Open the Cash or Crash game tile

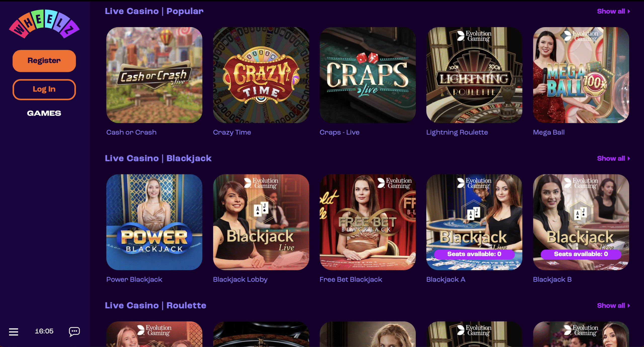coord(154,75)
